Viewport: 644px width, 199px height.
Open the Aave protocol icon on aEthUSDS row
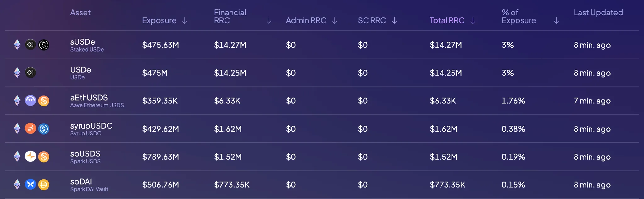click(x=31, y=101)
